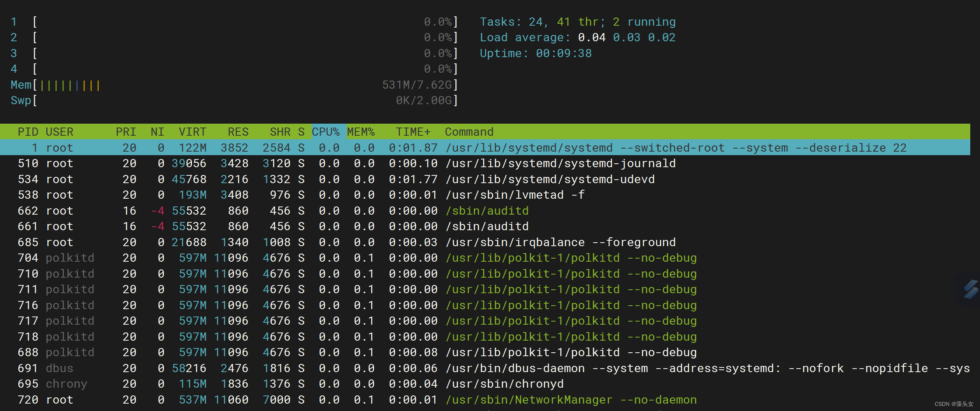Select the systemd-journald process row
980x411 pixels.
(485, 163)
